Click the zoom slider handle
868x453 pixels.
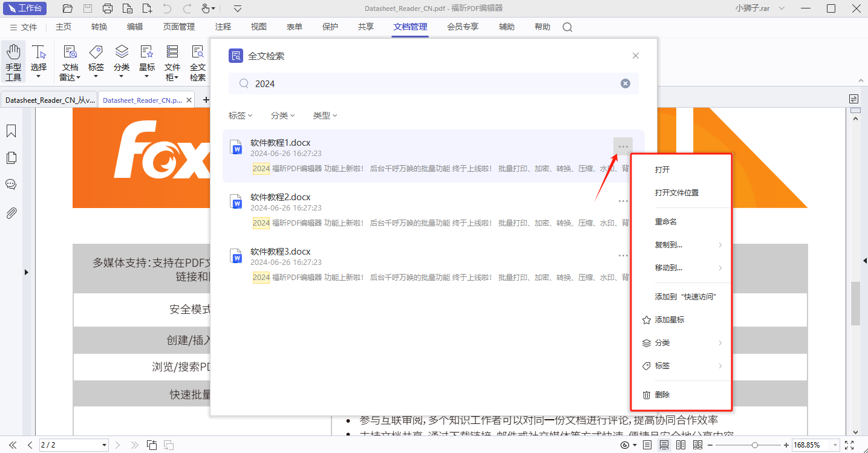pos(755,445)
